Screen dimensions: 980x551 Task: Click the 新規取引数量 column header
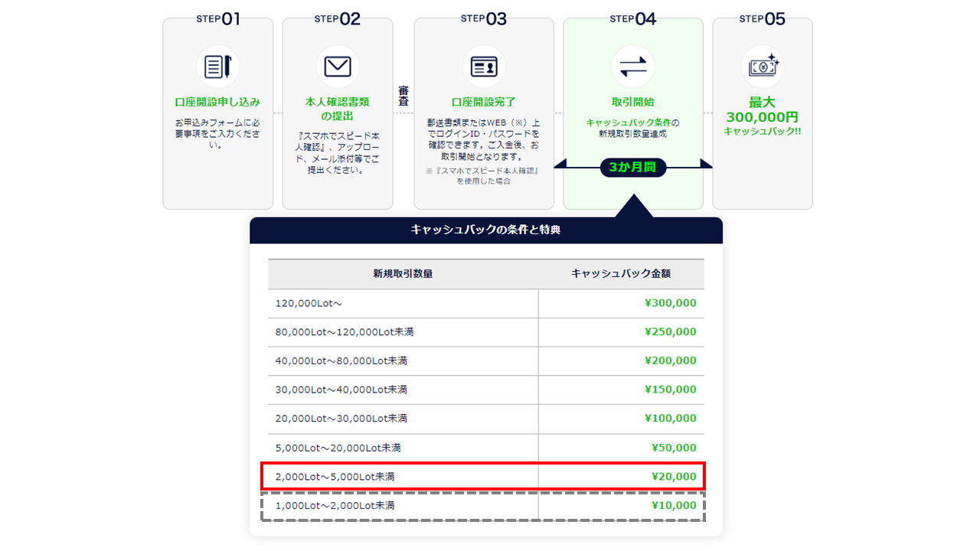tap(403, 274)
